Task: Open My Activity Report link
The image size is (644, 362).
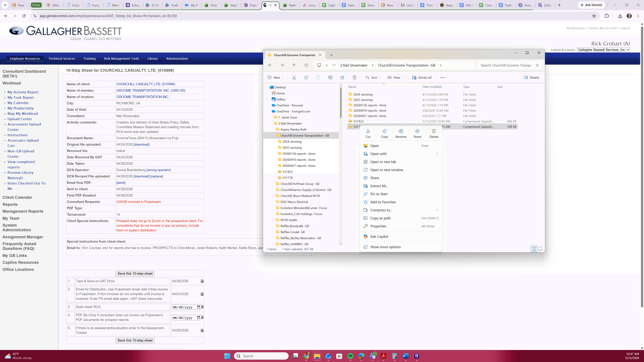Action: click(x=23, y=92)
